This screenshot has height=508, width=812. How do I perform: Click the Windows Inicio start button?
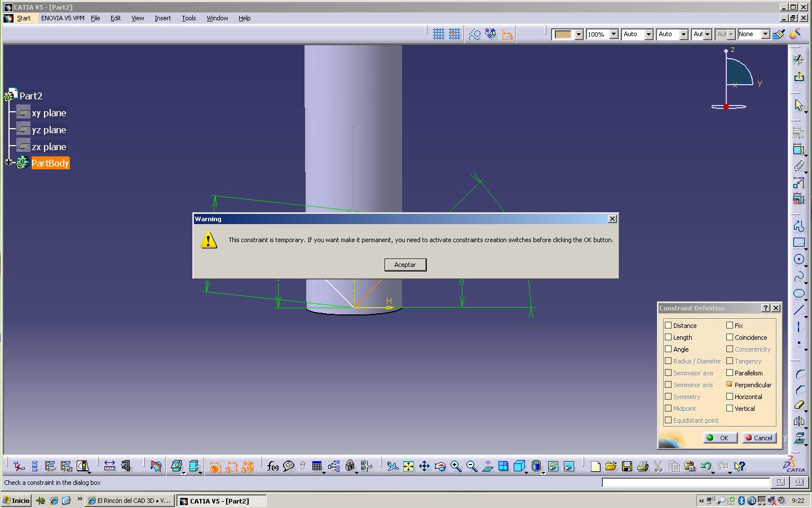pyautogui.click(x=16, y=501)
